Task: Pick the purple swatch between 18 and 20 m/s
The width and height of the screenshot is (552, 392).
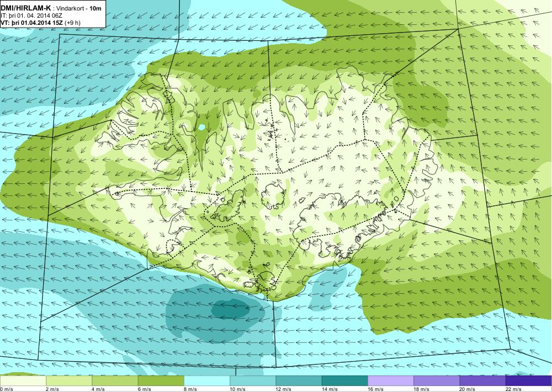Action: (437, 381)
